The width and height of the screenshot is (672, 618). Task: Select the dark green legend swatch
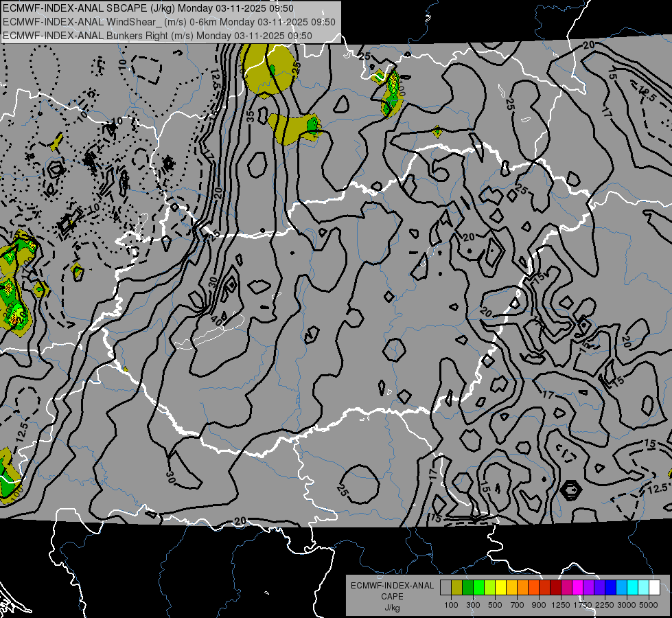click(467, 588)
